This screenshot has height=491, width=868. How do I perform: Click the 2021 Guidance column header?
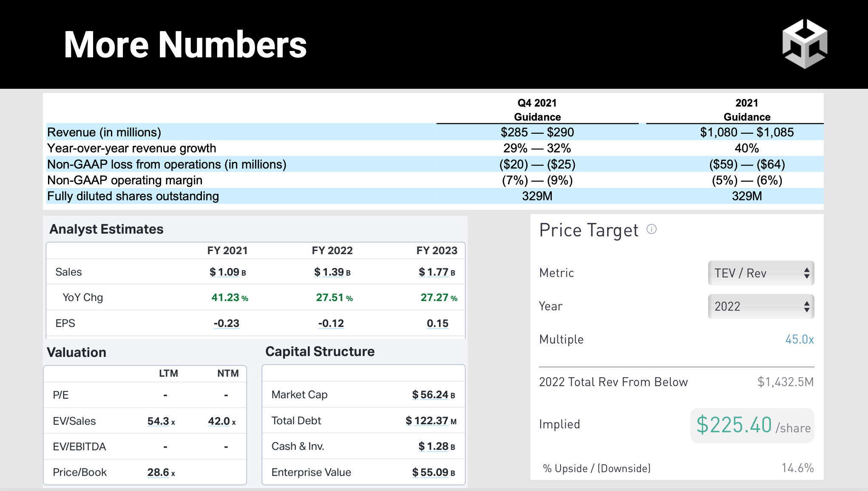tap(747, 110)
